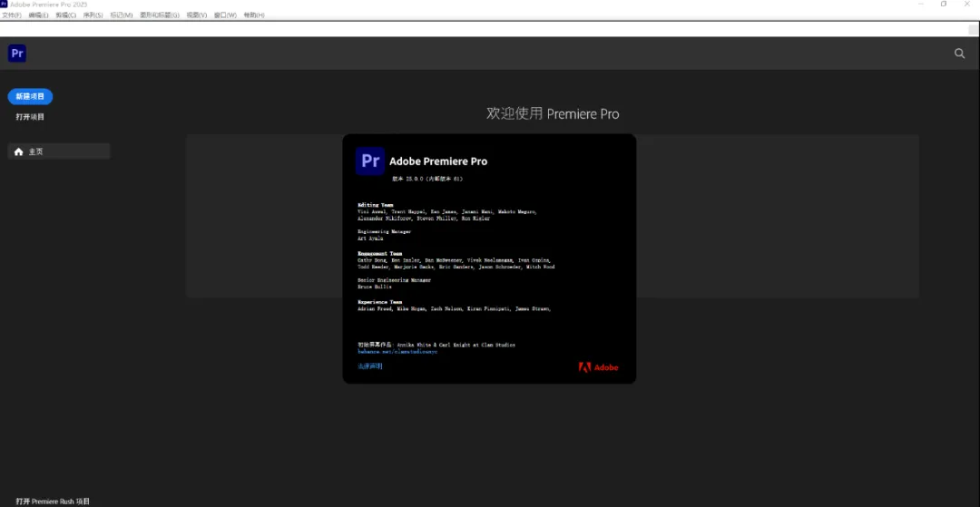Click the Experience Team heading
Image resolution: width=980 pixels, height=507 pixels.
click(x=380, y=302)
